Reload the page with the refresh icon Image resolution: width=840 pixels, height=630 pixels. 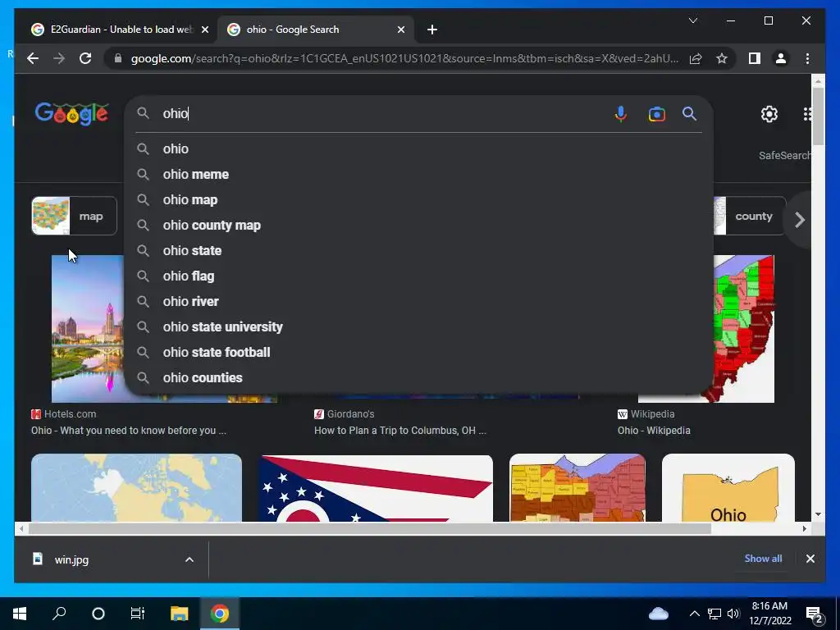85,58
